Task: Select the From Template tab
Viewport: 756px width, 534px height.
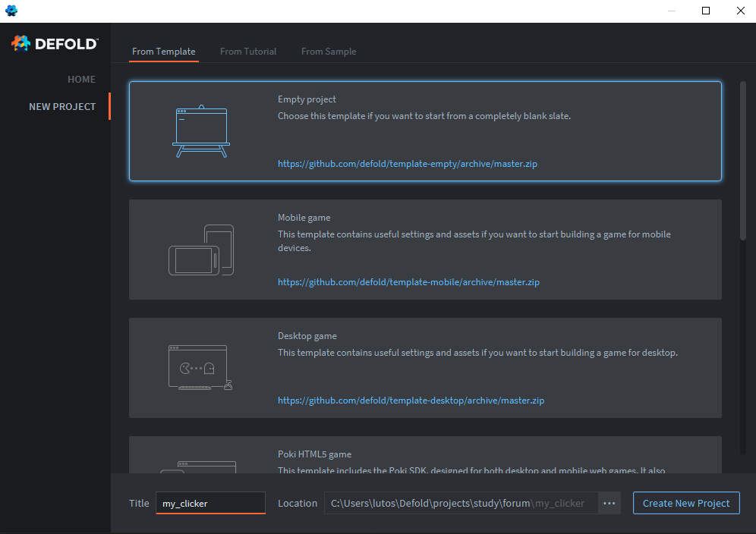Action: (x=163, y=52)
